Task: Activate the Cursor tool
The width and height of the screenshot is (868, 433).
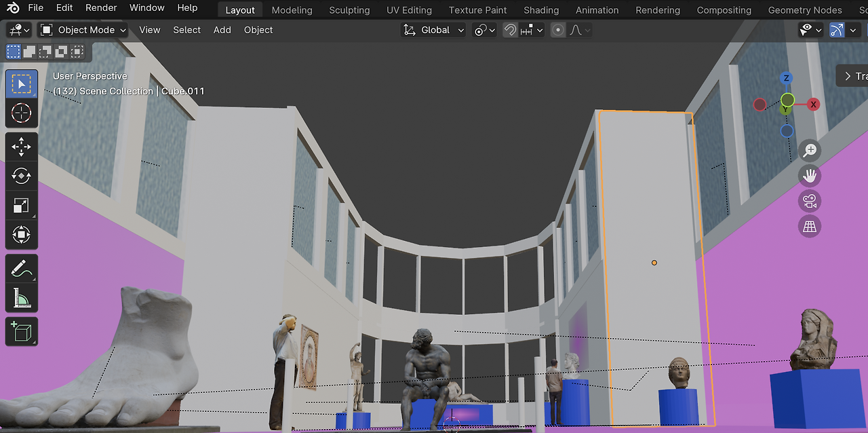Action: pos(21,113)
